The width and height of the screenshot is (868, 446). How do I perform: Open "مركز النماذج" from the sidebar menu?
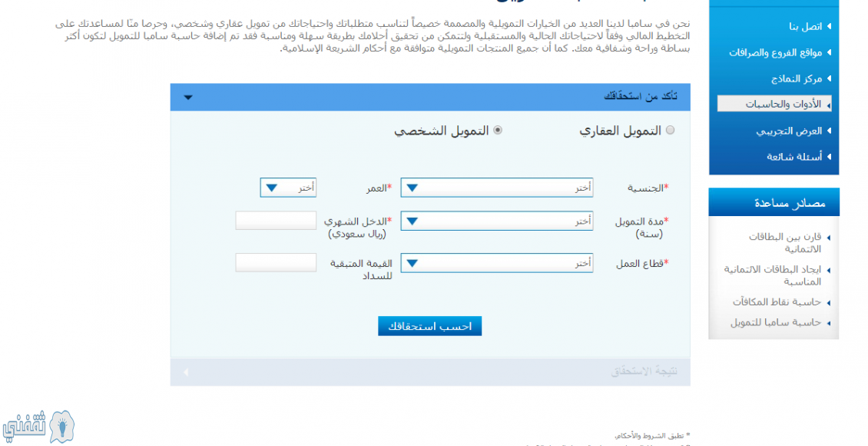pyautogui.click(x=797, y=78)
